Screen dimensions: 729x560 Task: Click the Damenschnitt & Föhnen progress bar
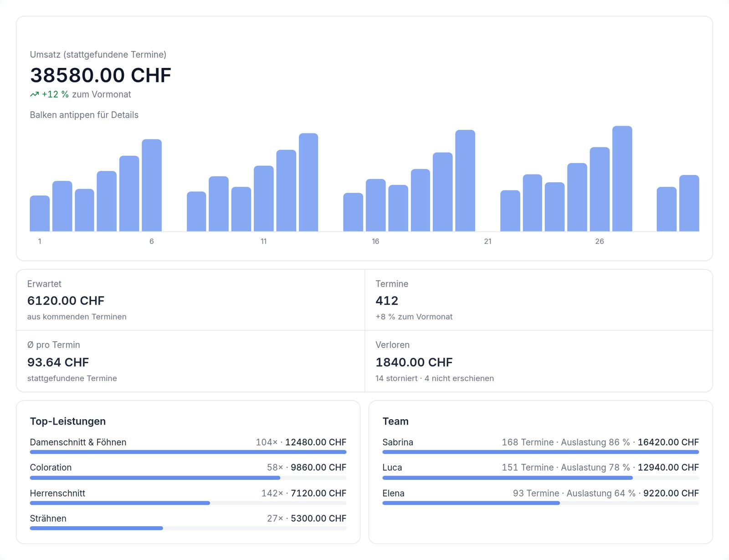(x=188, y=452)
